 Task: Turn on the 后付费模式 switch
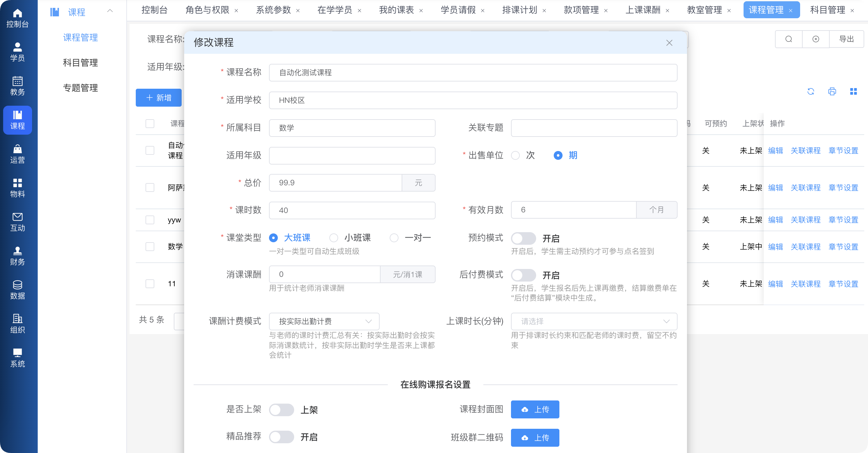523,275
